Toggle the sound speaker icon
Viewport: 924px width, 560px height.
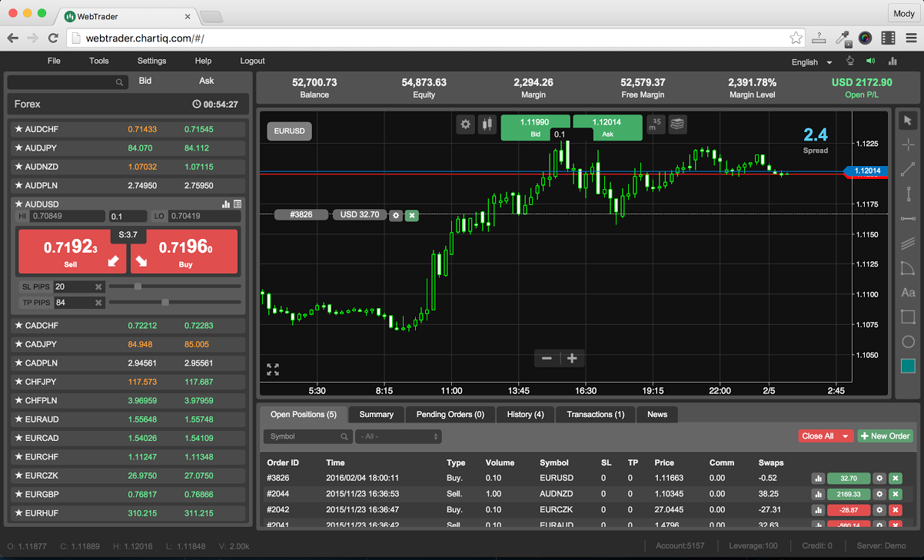tap(871, 61)
